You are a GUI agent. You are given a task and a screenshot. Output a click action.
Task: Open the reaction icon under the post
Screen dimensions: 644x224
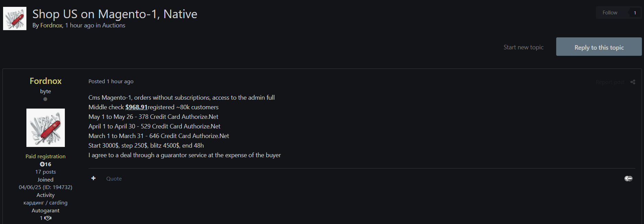628,178
